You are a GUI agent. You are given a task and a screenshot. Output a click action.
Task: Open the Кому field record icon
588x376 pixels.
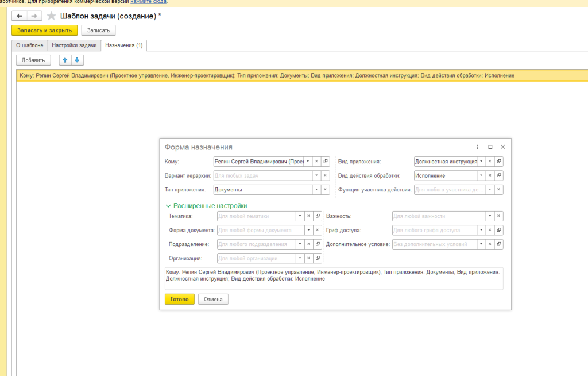click(326, 162)
